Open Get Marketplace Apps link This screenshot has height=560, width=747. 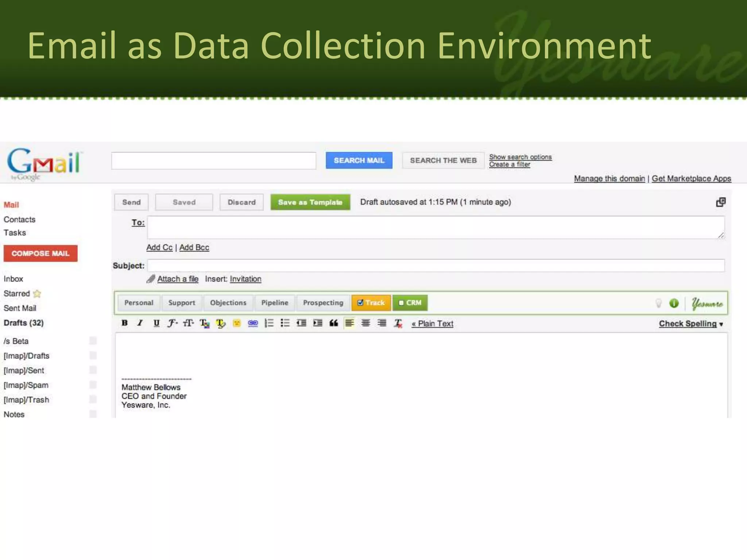point(692,179)
